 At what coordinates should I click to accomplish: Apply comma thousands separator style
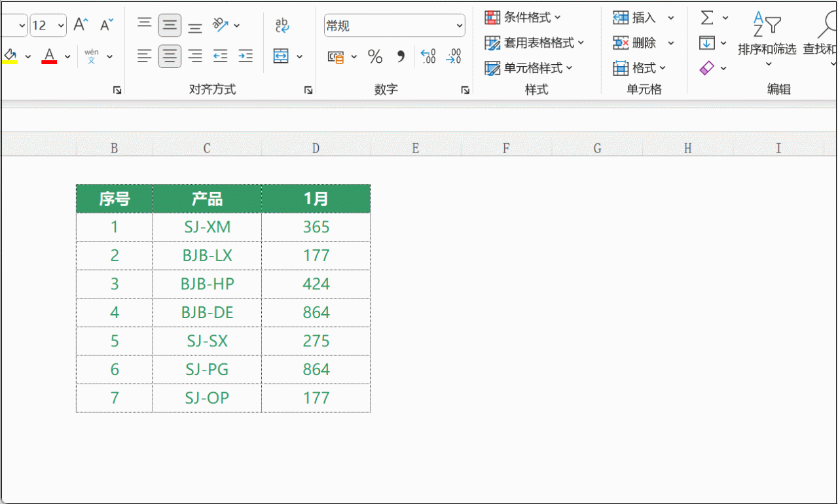pos(401,57)
